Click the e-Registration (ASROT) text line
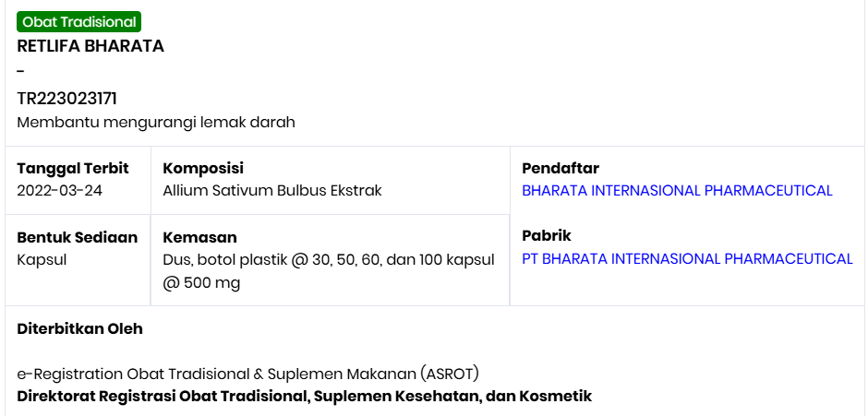868x416 pixels. tap(247, 374)
